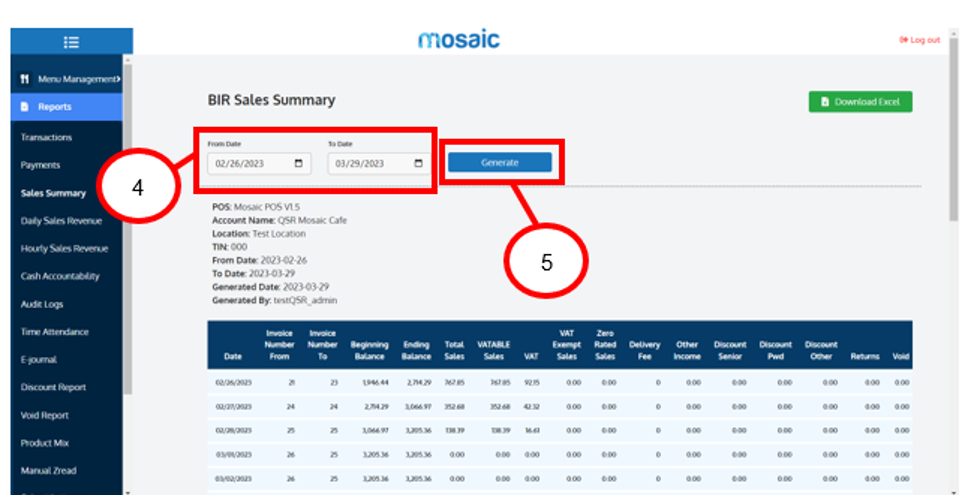Click the 767.85 total sales cell
Viewport: 968px width, 496px height.
click(454, 383)
